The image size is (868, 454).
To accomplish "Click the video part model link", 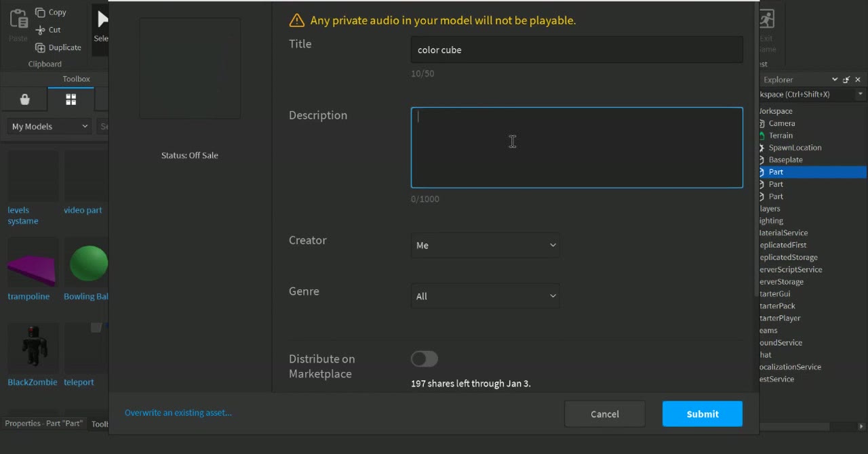I will coord(83,210).
